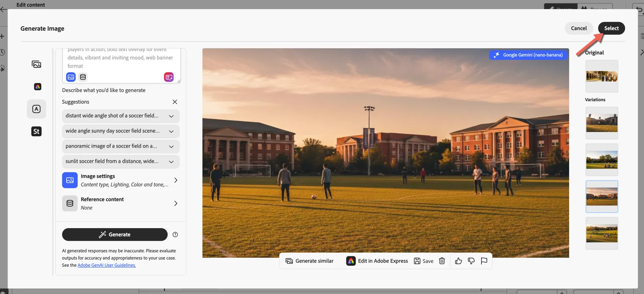Flag the generated image
The height and width of the screenshot is (294, 644).
click(484, 261)
